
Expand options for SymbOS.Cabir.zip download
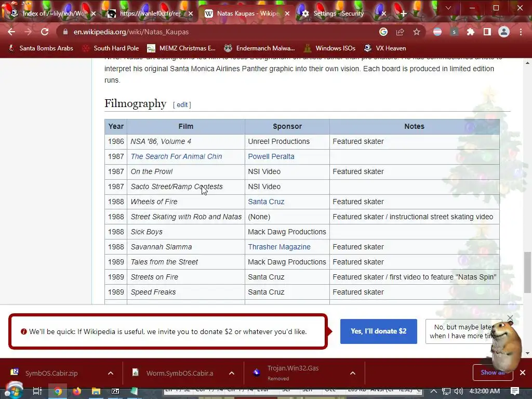pos(111,373)
